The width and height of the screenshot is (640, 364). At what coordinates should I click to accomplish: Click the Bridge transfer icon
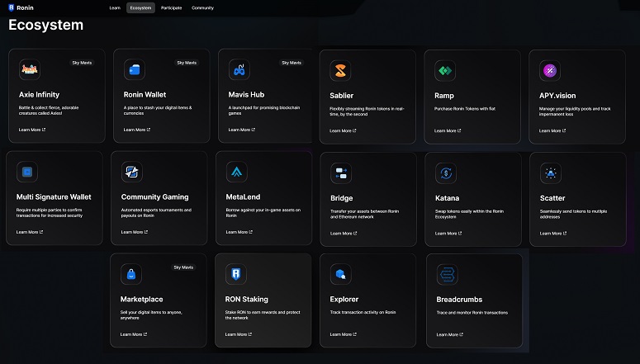[341, 173]
